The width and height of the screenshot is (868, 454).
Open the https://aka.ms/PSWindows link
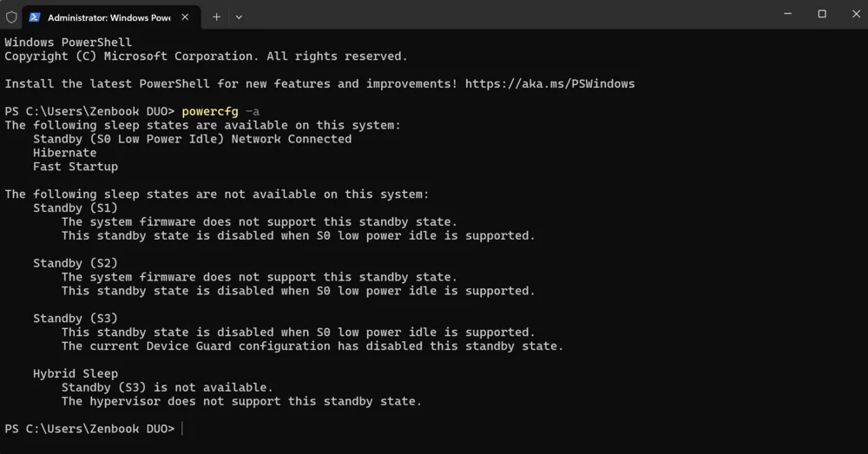(x=549, y=83)
